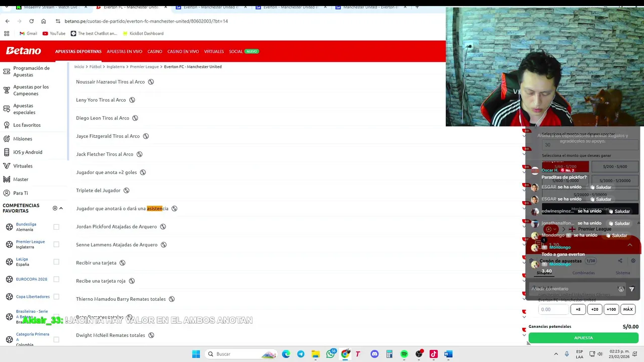Click the green APUESTA button
This screenshot has height=362, width=644.
pos(583,338)
